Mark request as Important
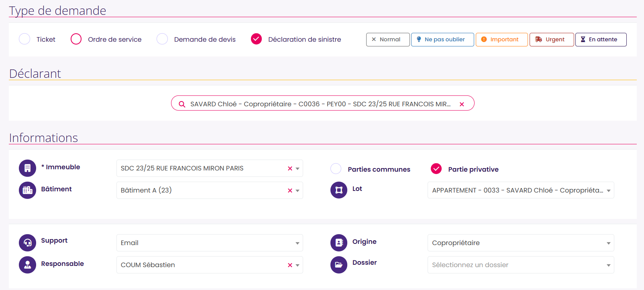Image resolution: width=644 pixels, height=290 pixels. click(x=502, y=40)
